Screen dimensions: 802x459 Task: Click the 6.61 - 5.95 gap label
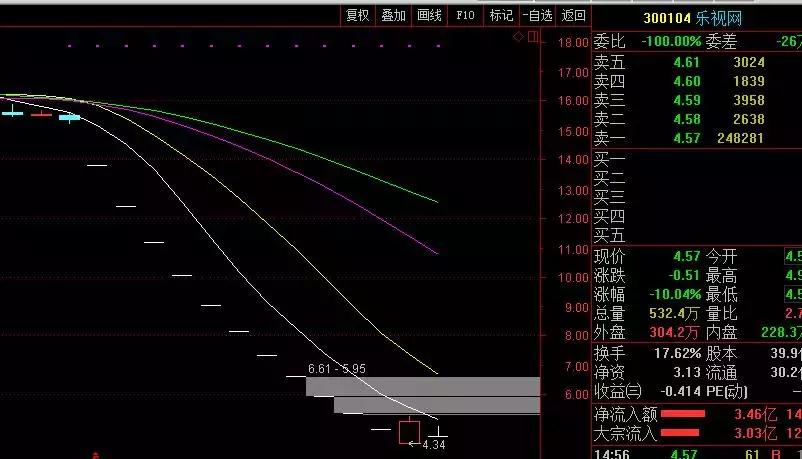coord(337,368)
